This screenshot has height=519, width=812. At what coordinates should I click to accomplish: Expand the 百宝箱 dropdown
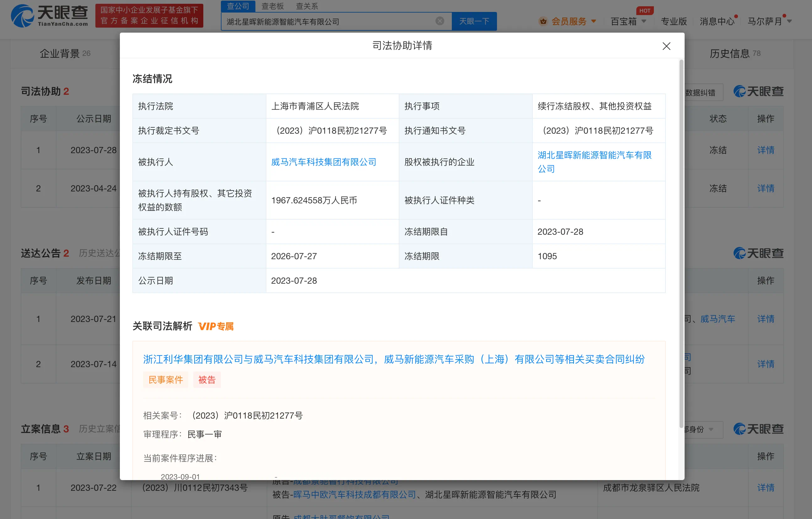(x=644, y=22)
